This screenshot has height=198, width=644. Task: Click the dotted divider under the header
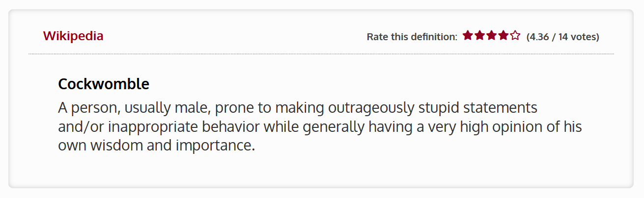tap(321, 53)
